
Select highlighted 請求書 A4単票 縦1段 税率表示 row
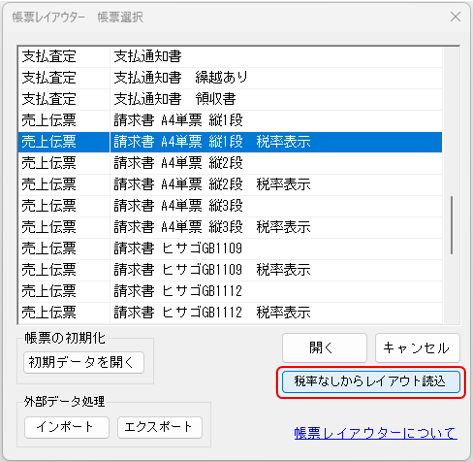(x=230, y=142)
